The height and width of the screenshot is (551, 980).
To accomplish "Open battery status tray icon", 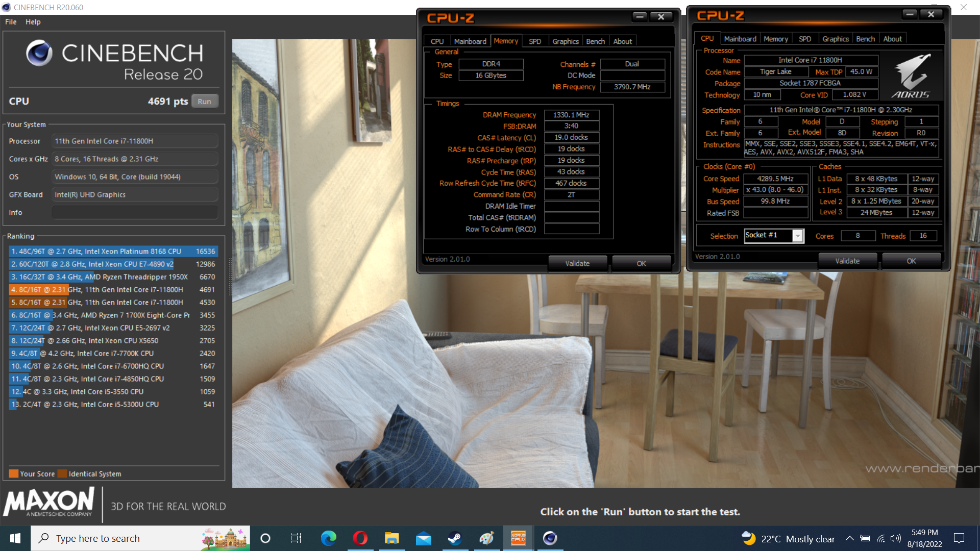I will 865,538.
